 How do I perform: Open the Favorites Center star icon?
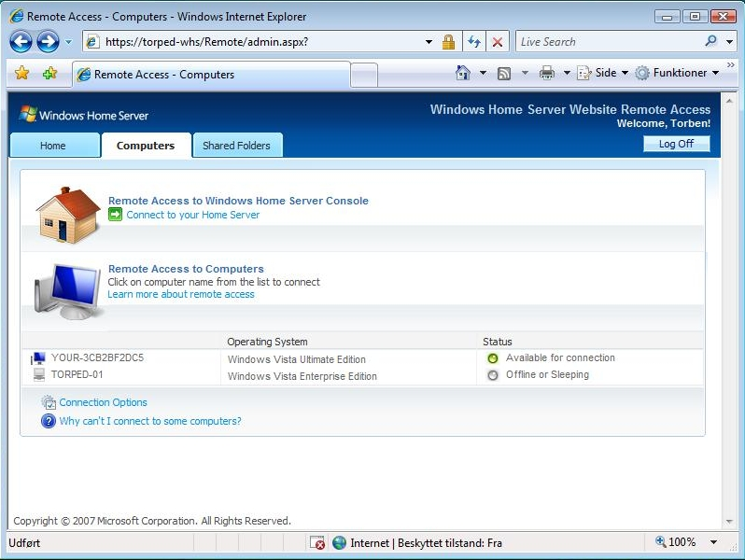pyautogui.click(x=21, y=73)
